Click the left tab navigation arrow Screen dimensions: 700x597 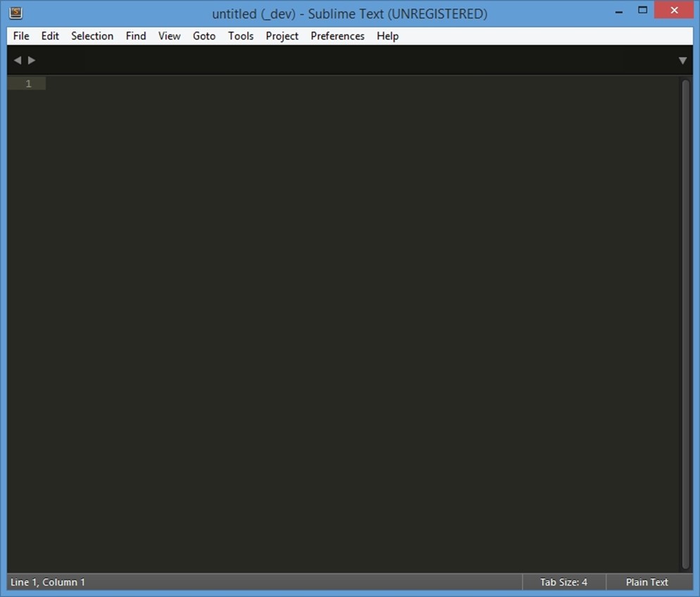pyautogui.click(x=18, y=61)
